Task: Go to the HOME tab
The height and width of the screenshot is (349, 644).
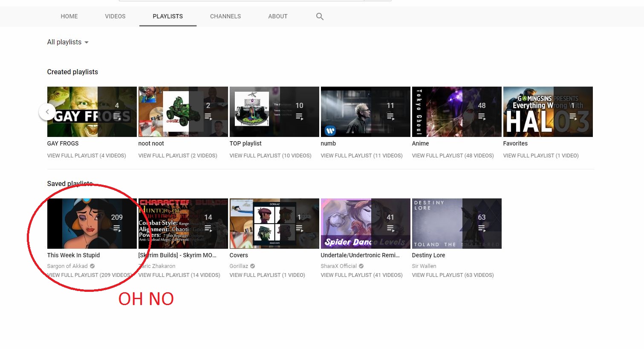Action: click(x=69, y=16)
